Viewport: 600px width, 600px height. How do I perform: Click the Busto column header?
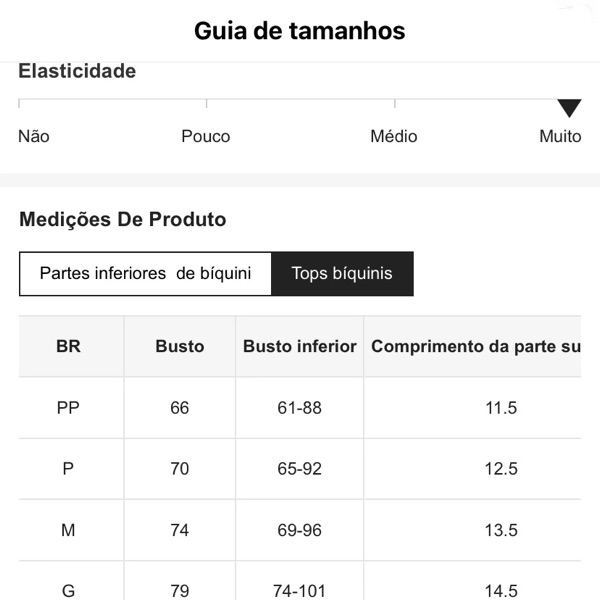pyautogui.click(x=180, y=347)
